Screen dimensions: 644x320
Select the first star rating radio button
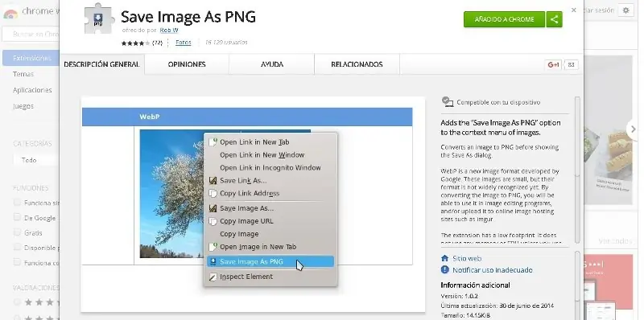[17, 302]
